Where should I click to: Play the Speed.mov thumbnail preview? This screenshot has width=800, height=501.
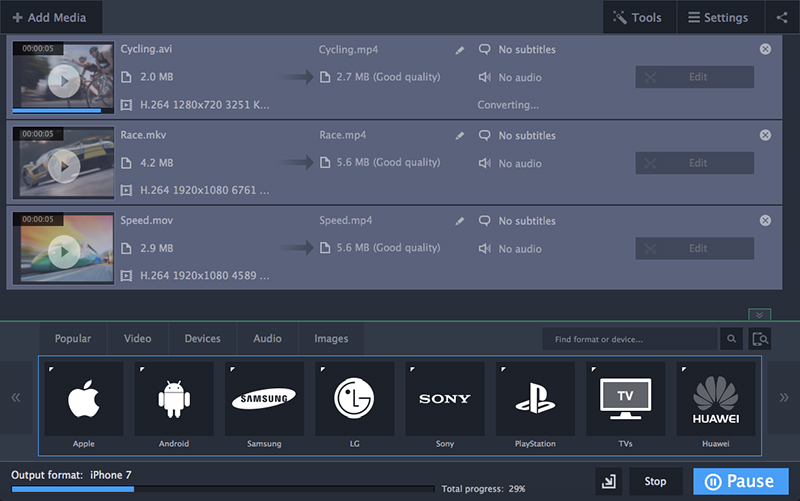(x=64, y=252)
